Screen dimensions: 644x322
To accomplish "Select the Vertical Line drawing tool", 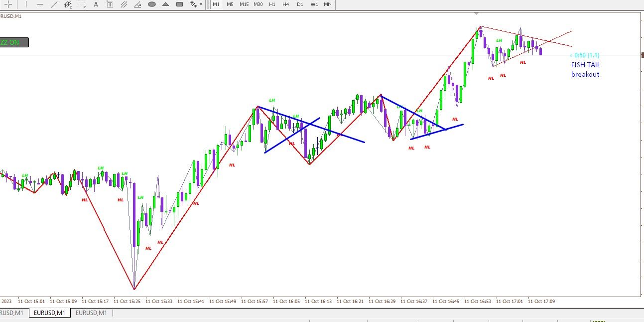I will tap(26, 4).
